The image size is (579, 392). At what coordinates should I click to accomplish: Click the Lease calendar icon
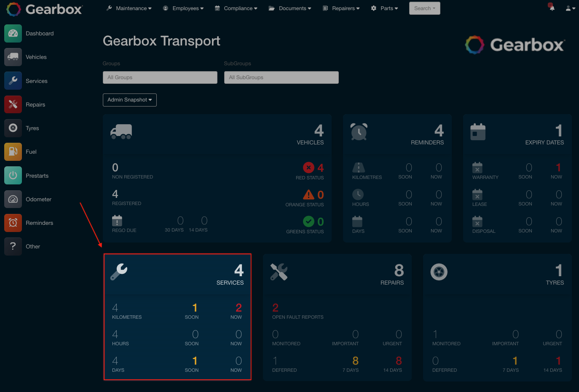pos(477,195)
